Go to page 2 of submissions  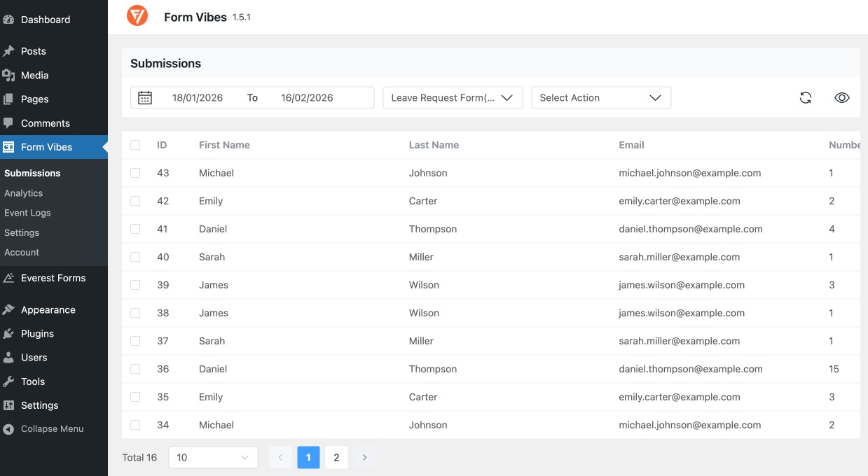336,457
